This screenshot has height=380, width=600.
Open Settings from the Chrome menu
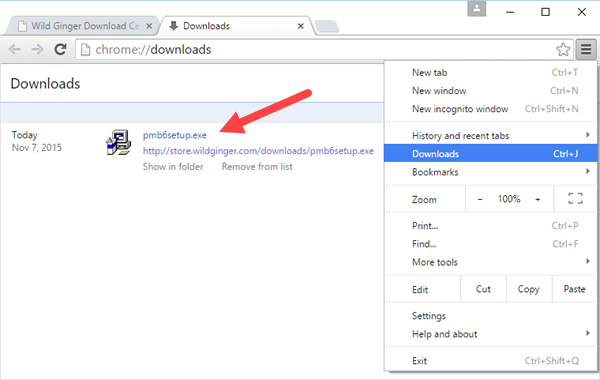point(491,316)
